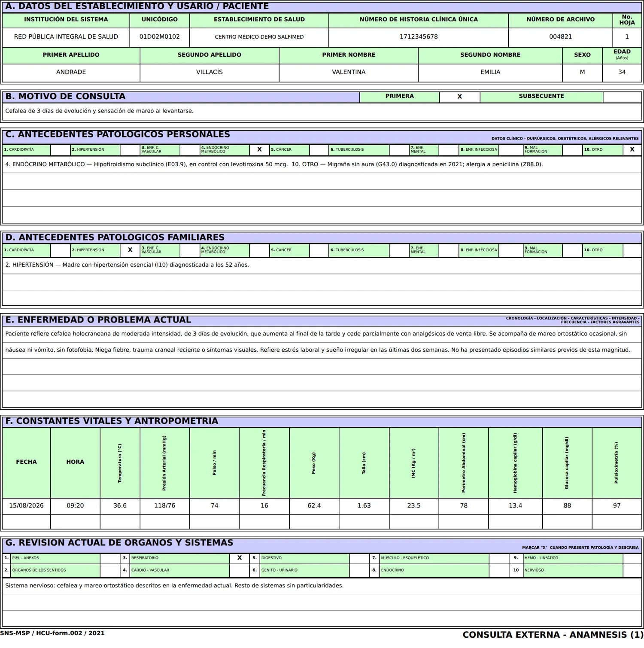Select footer text SNS-MSP / HCU-form.002 / 2021
Viewport: 644px width, 648px height.
[x=52, y=633]
